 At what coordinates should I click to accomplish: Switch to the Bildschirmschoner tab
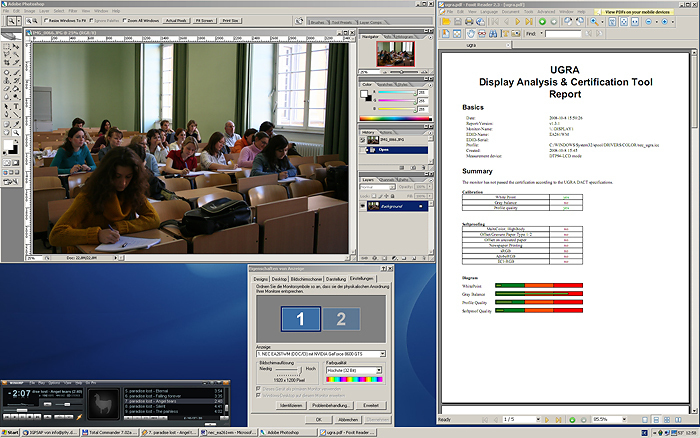click(306, 279)
